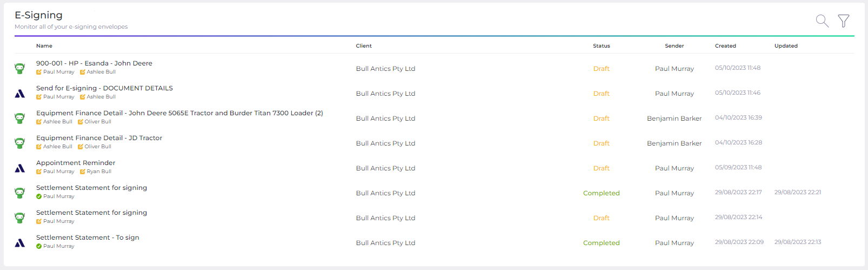Click blue A logo beside Send for E-signing
868x270 pixels.
[20, 94]
